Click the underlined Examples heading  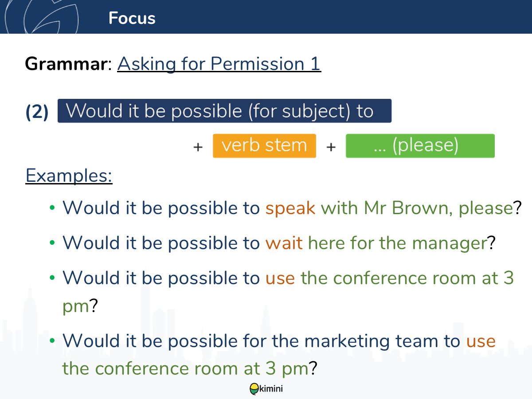(69, 176)
